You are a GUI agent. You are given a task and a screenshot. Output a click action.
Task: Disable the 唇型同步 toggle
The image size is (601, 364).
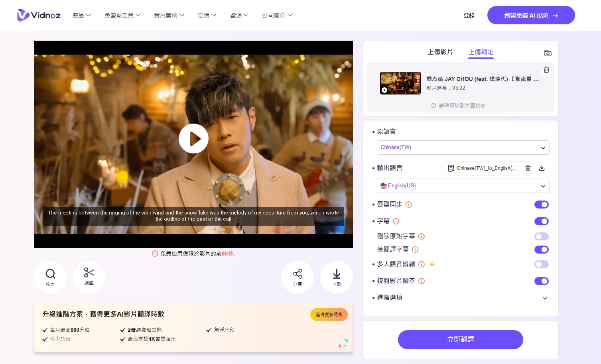coord(541,205)
